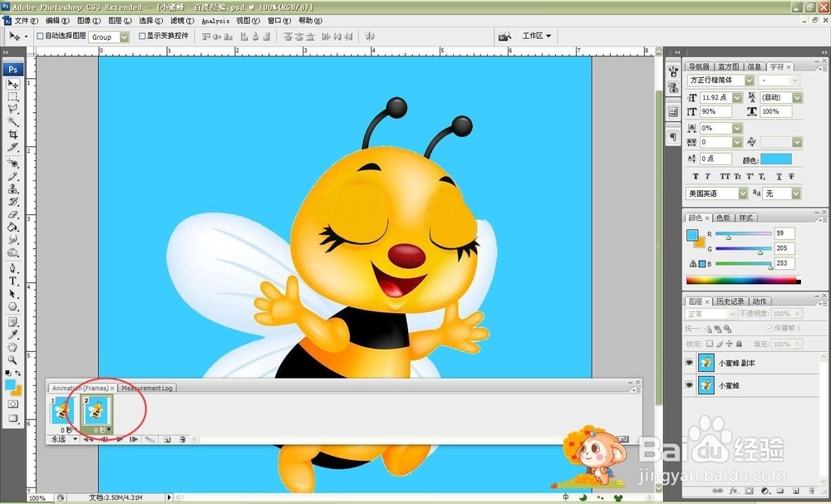Select the Crop tool in the toolbox
The width and height of the screenshot is (831, 504).
(13, 135)
